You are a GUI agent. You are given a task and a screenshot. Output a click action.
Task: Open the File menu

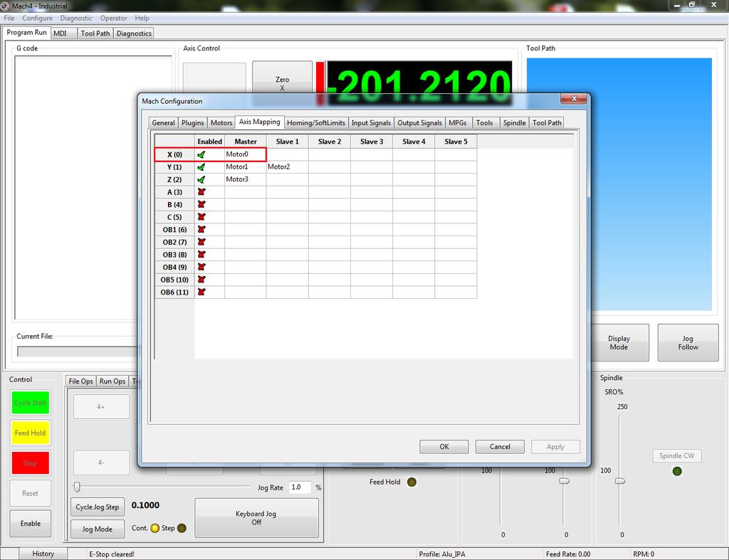pyautogui.click(x=9, y=18)
